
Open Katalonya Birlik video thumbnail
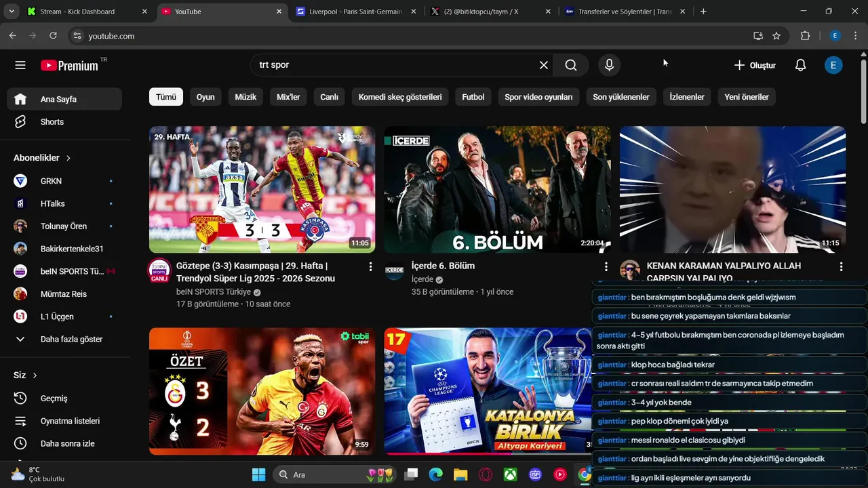(x=488, y=391)
